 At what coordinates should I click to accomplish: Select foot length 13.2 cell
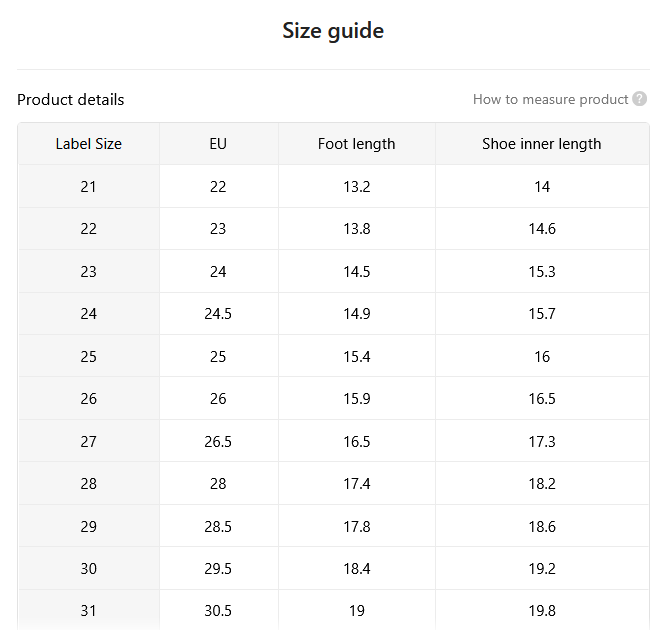click(357, 186)
